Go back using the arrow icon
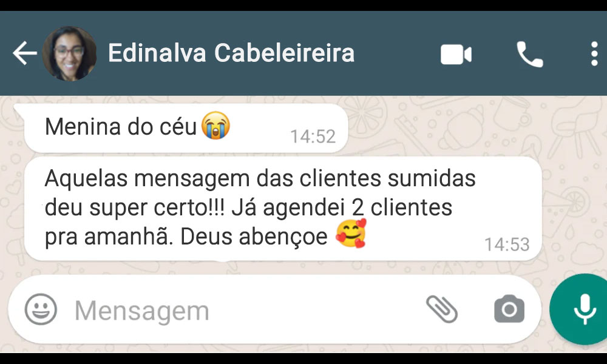The width and height of the screenshot is (607, 364). click(x=25, y=53)
